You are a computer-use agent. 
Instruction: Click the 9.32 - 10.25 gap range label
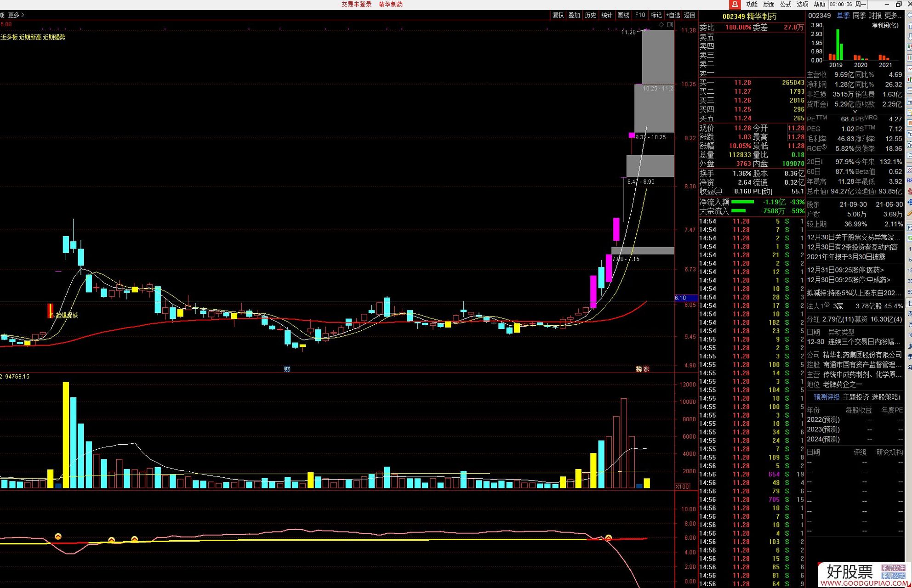[x=650, y=137]
